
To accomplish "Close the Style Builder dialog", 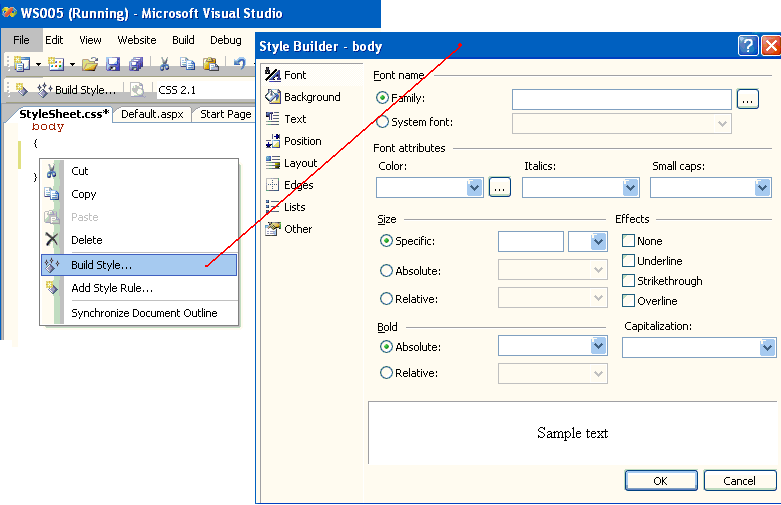I will pyautogui.click(x=771, y=46).
